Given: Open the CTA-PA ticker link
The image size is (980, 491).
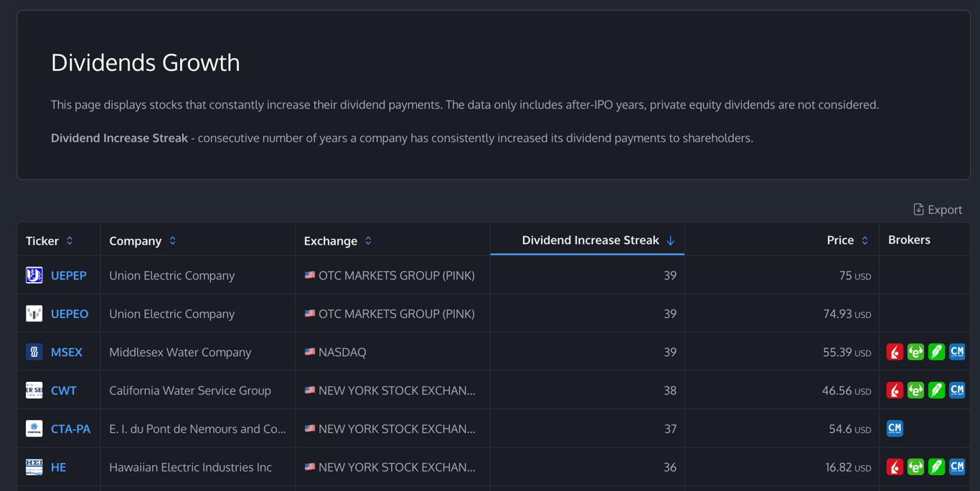Looking at the screenshot, I should [70, 429].
